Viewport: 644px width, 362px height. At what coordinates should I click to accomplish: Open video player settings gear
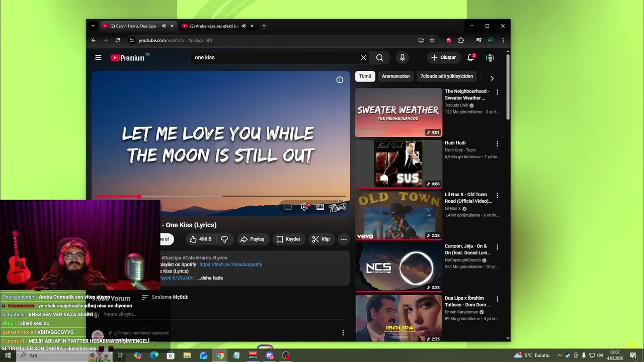pyautogui.click(x=304, y=207)
